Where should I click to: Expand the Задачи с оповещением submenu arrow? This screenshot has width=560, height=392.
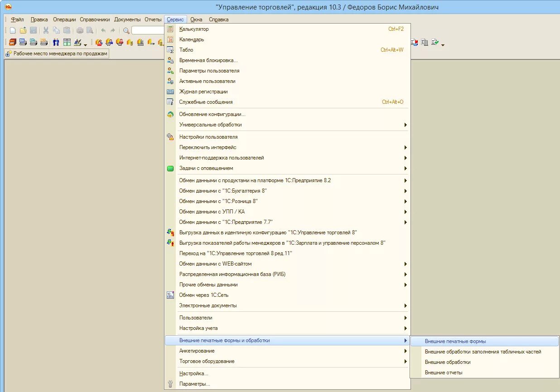point(406,168)
